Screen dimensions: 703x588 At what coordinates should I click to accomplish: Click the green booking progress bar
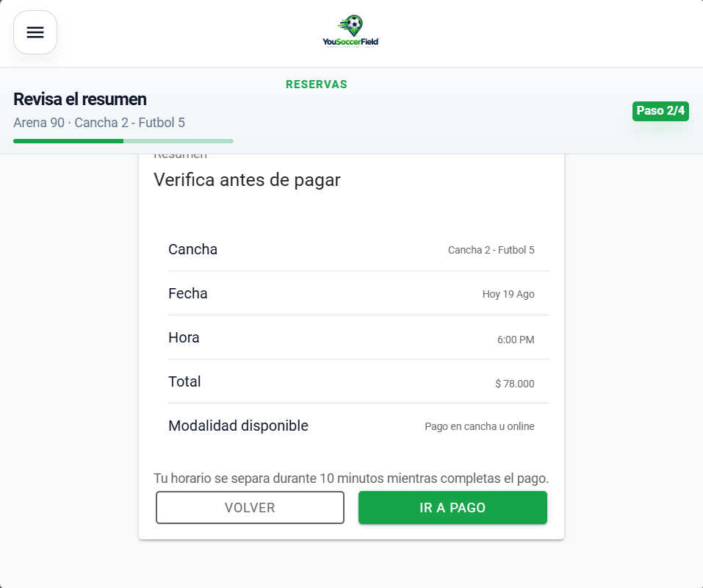pyautogui.click(x=123, y=141)
